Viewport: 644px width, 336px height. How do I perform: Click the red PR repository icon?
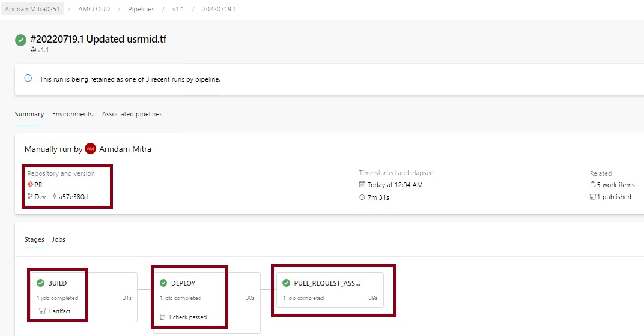coord(30,185)
